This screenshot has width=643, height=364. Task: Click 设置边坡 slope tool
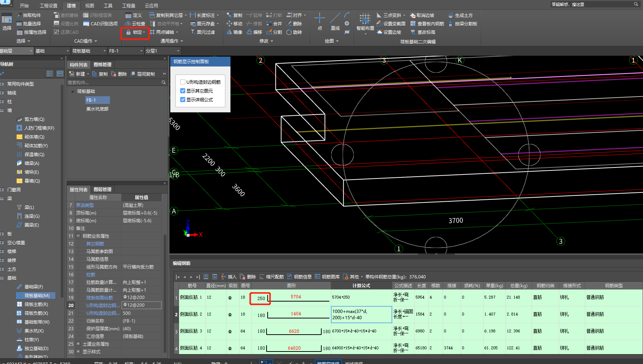point(389,32)
